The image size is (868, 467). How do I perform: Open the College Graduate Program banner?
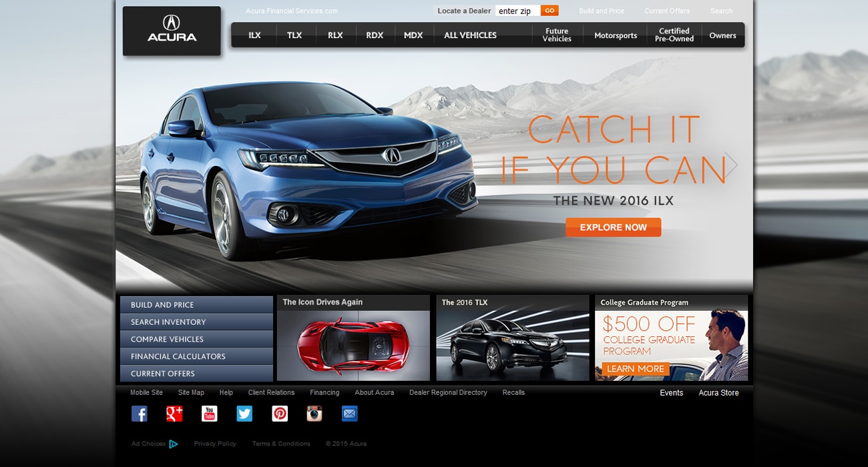pos(672,346)
